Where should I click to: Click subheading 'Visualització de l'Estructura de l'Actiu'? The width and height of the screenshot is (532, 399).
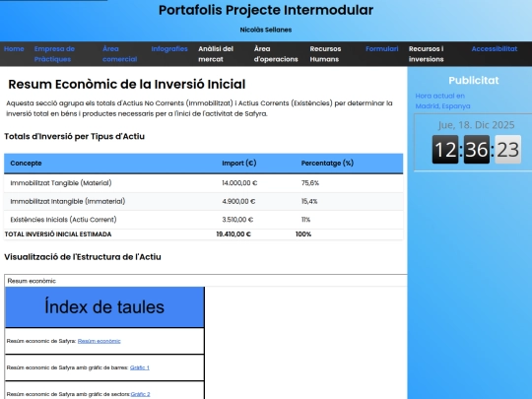tap(83, 257)
